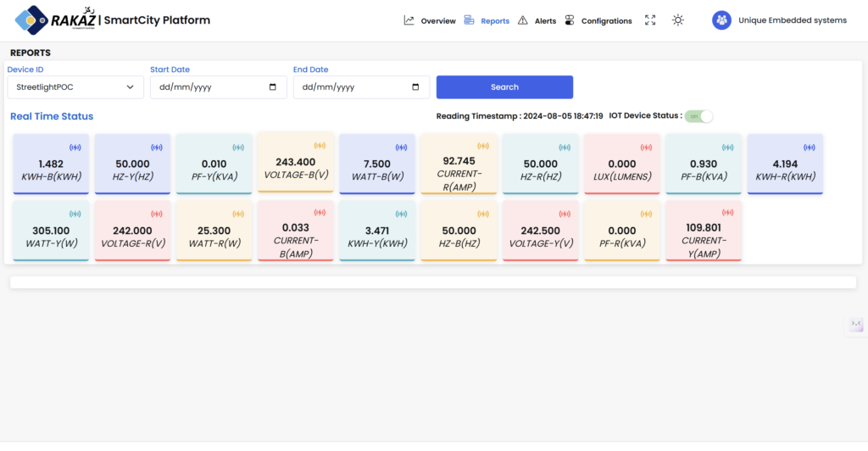Image resolution: width=868 pixels, height=451 pixels.
Task: Click the 25.300 WATT-R value
Action: point(214,231)
